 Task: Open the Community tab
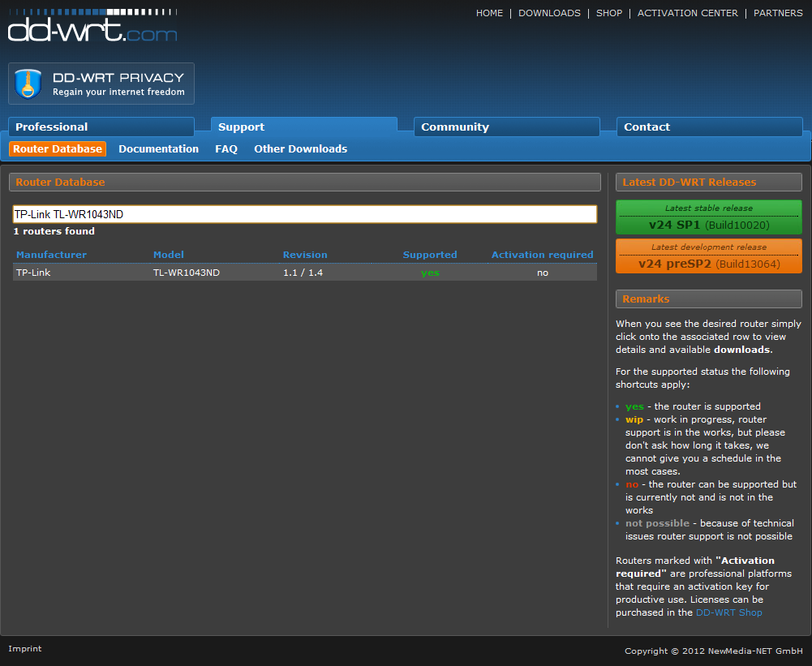[507, 127]
